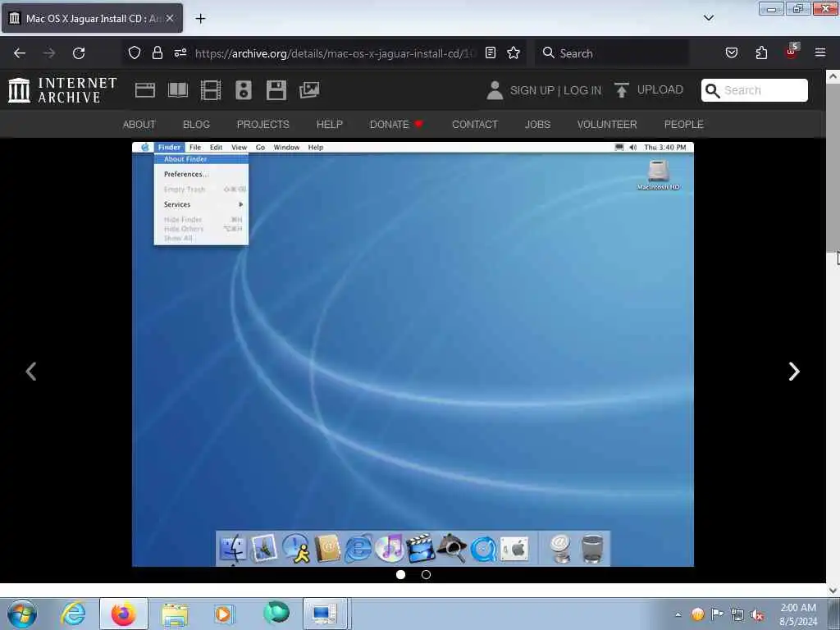Open the VOLUNTEER nav link

607,125
